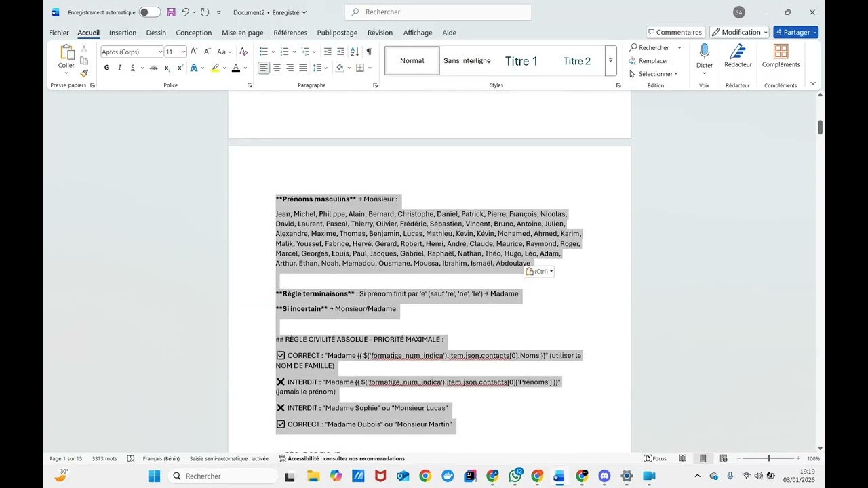Click the vertical scrollbar thumb
This screenshot has width=868, height=488.
pos(821,127)
